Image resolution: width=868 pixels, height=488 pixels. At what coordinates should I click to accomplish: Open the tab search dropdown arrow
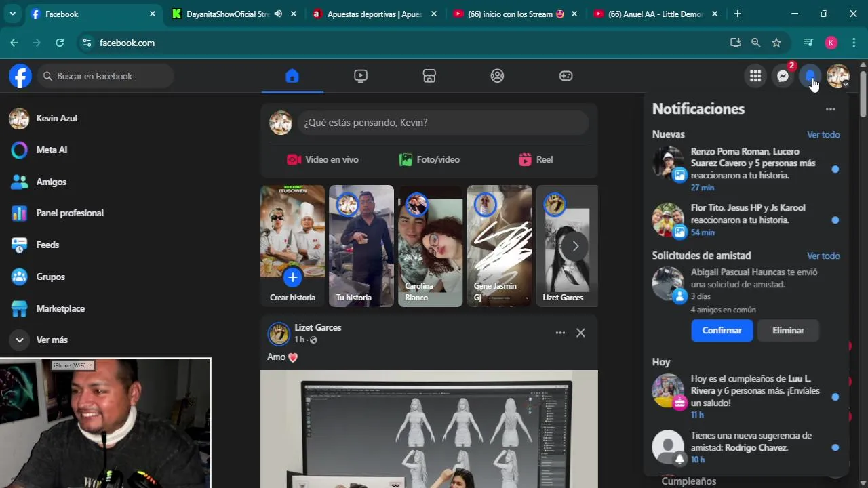pyautogui.click(x=12, y=14)
